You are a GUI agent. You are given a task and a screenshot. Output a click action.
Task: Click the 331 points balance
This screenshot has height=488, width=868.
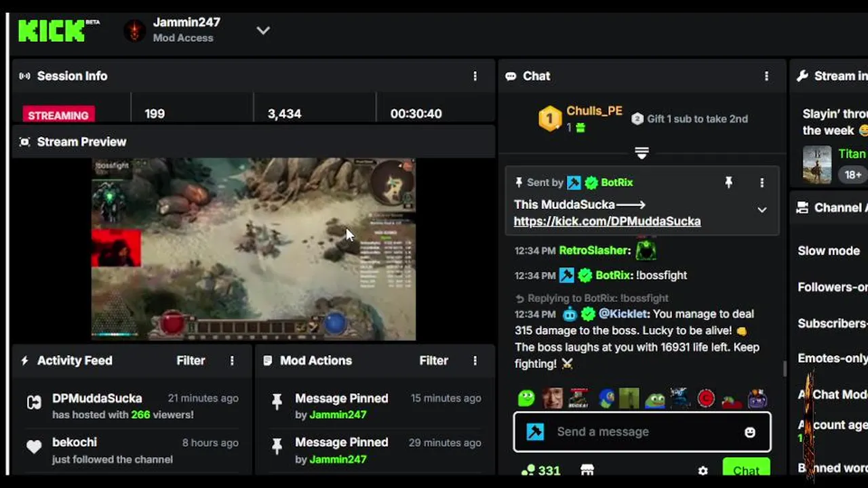(x=540, y=470)
